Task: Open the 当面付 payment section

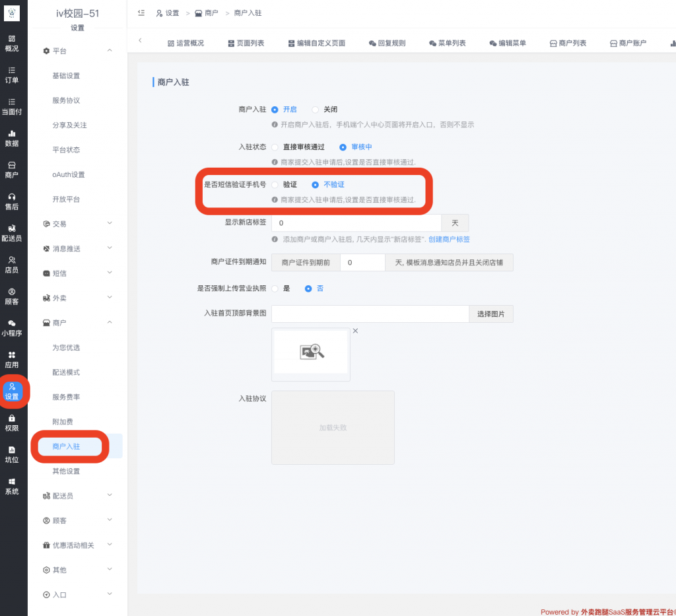Action: [13, 107]
